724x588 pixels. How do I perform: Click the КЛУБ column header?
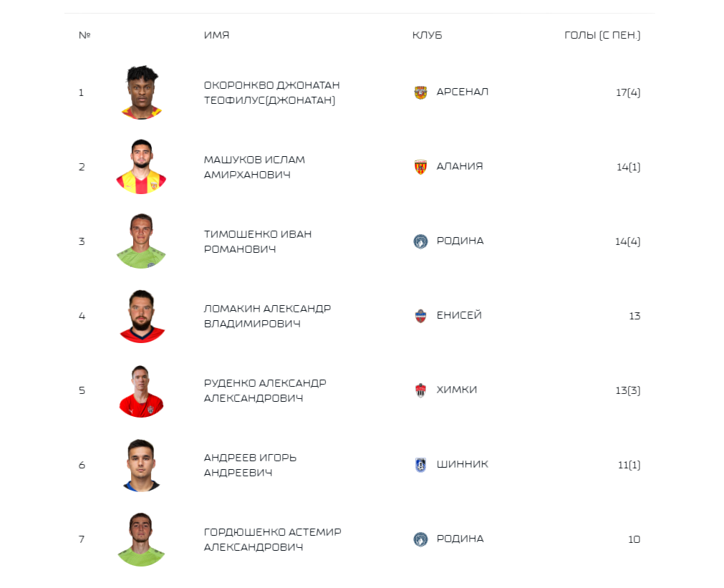click(x=427, y=35)
